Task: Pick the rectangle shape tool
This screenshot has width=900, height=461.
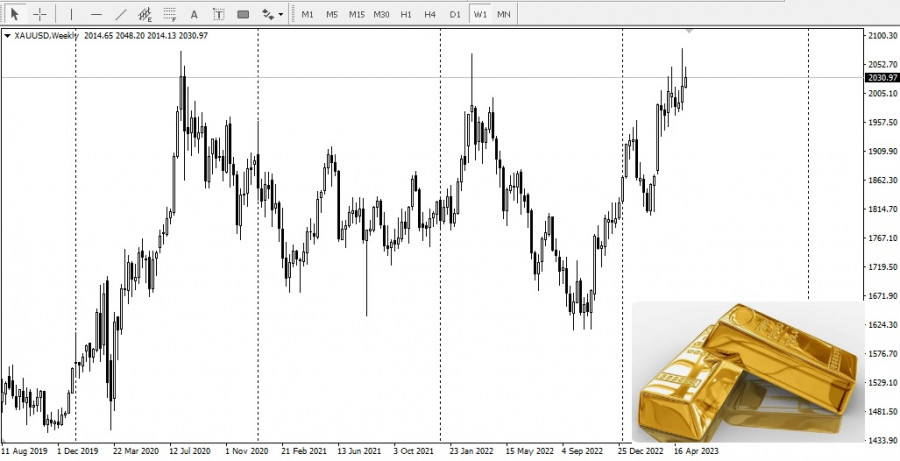Action: [243, 14]
